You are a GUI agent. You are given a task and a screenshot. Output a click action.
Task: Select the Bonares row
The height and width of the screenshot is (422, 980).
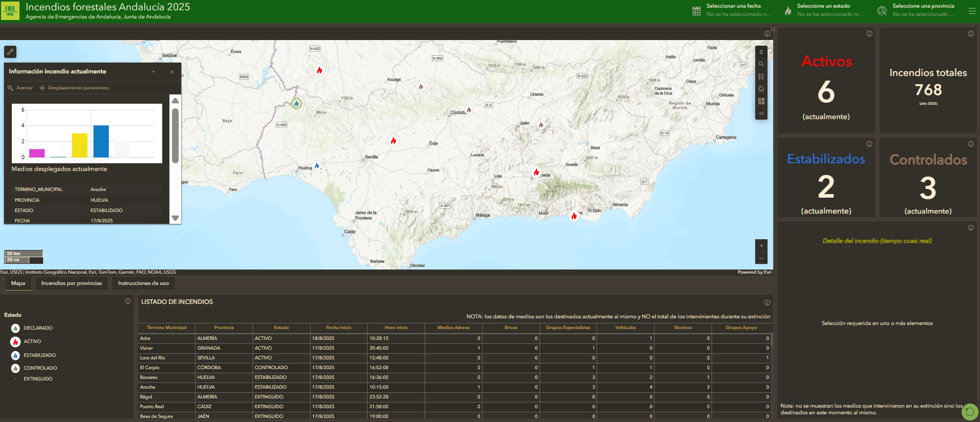click(454, 377)
